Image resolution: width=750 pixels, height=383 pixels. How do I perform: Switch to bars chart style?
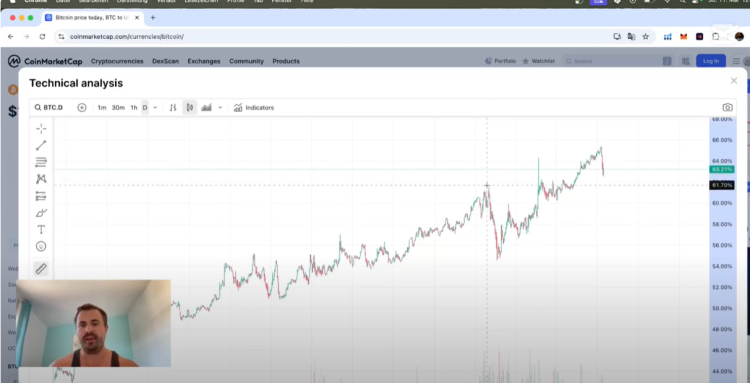pyautogui.click(x=173, y=108)
